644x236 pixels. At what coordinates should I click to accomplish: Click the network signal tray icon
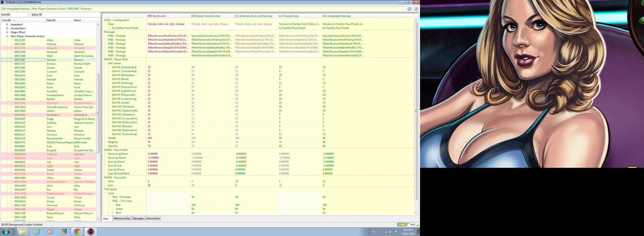pos(385,232)
